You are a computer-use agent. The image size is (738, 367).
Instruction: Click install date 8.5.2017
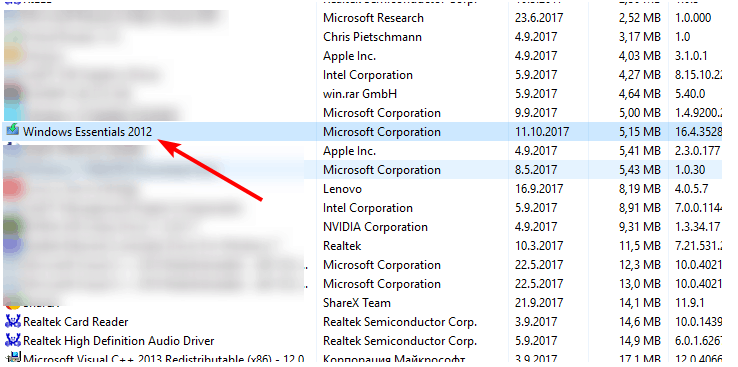tap(536, 170)
